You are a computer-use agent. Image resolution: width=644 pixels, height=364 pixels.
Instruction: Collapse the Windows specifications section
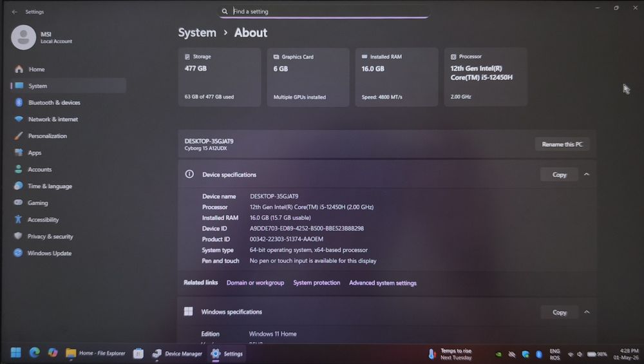click(x=587, y=312)
